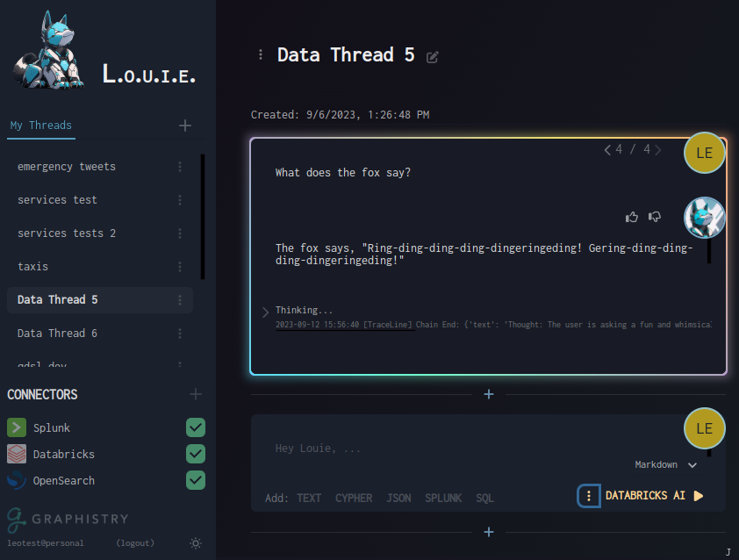The height and width of the screenshot is (560, 739).
Task: Add a JSON cell
Action: coord(398,499)
